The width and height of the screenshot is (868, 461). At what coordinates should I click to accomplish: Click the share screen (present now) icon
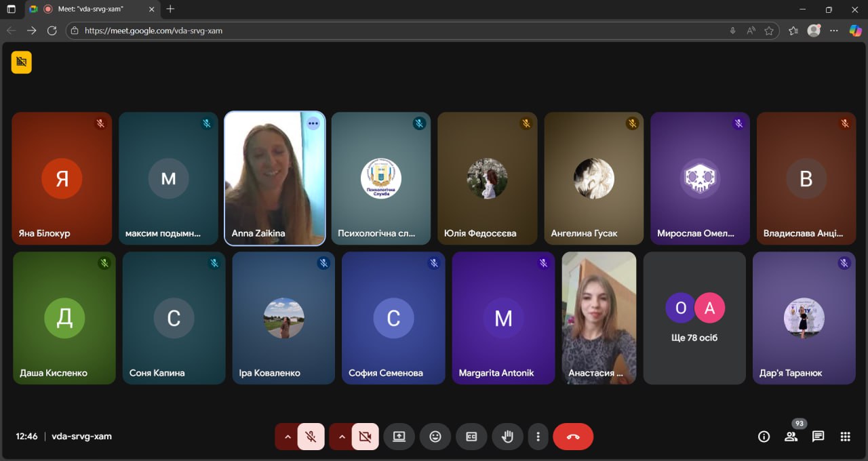coord(399,437)
